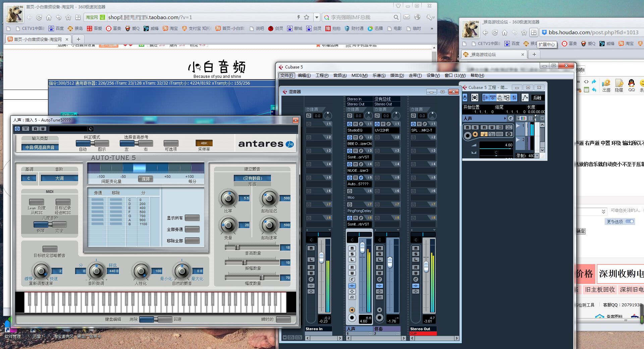Open mixer icon in Cubase project toolbar
Viewport: 644px width, 349px height.
[514, 98]
